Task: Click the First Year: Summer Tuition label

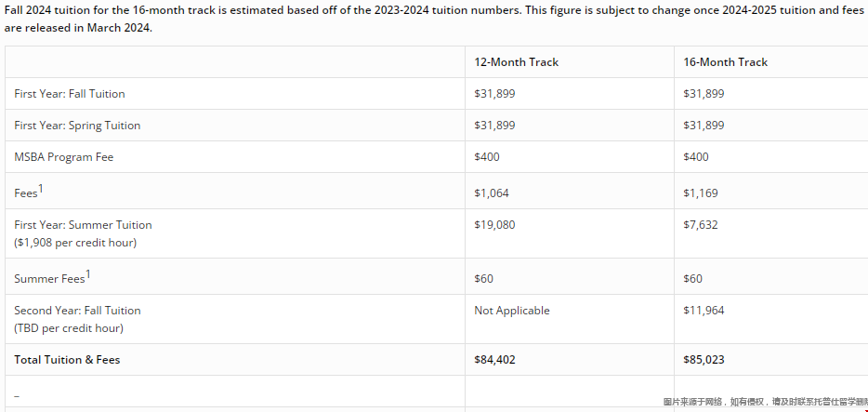Action: coord(83,225)
